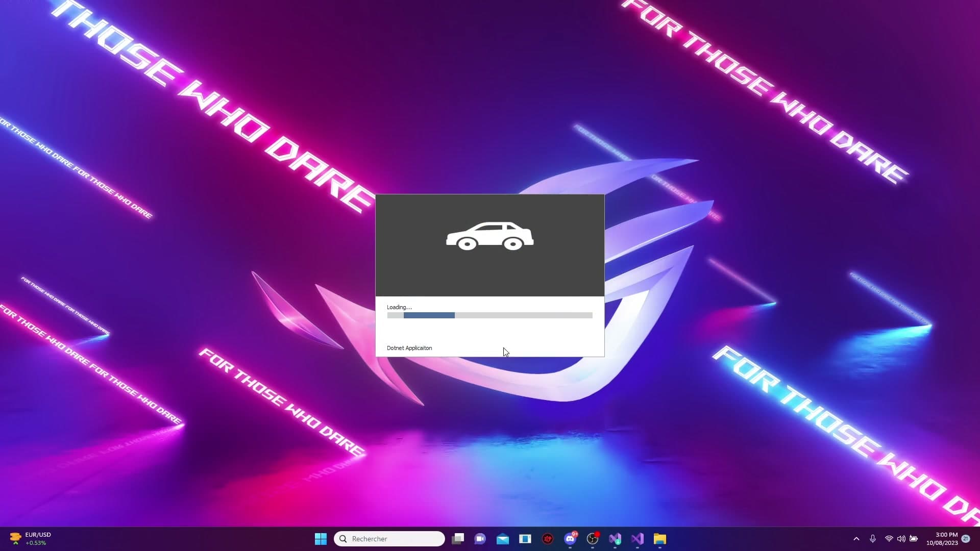Image resolution: width=980 pixels, height=551 pixels.
Task: Open Task View from the taskbar
Action: 458,539
